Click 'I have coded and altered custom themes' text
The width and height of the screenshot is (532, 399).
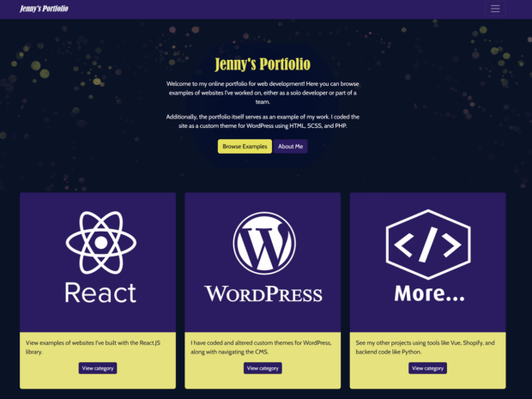(261, 348)
